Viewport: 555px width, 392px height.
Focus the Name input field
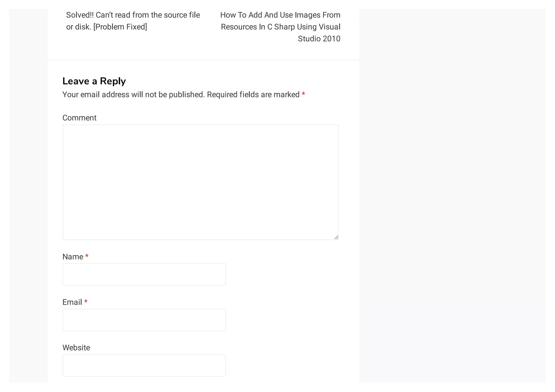click(144, 274)
